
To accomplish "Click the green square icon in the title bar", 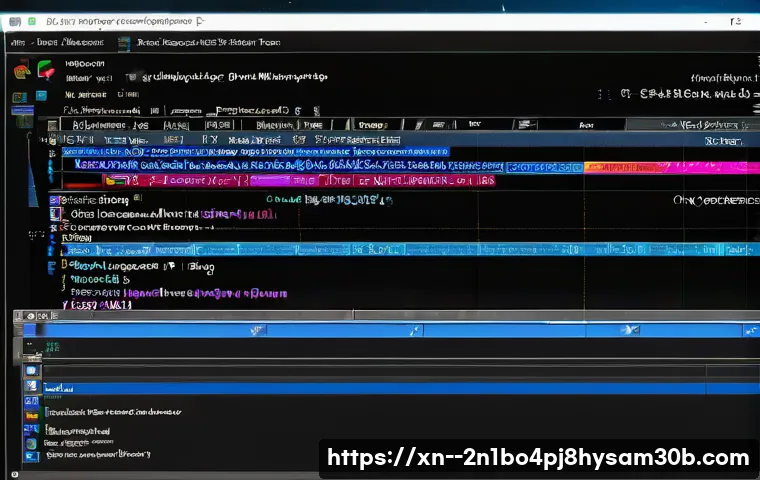I will click(x=32, y=21).
